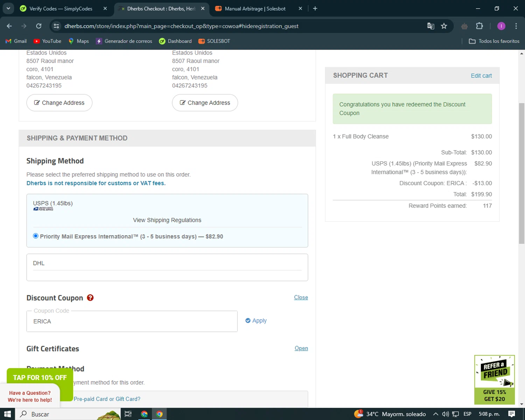This screenshot has width=525, height=420.
Task: Apply the coupon code
Action: tap(256, 321)
